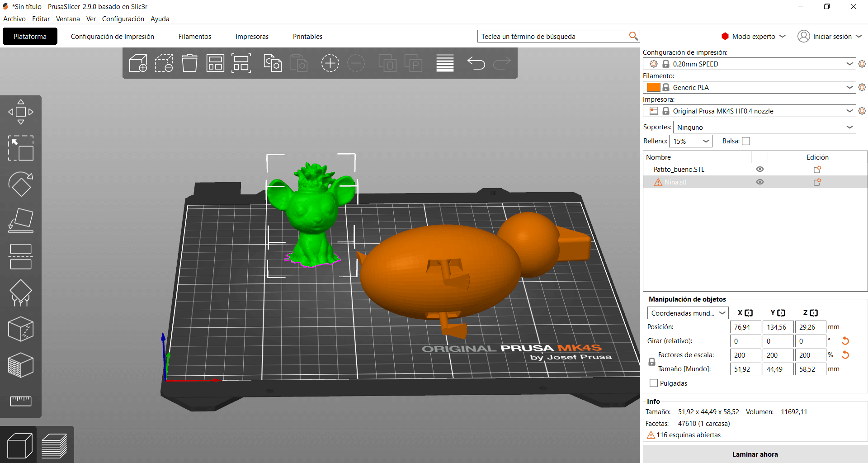The height and width of the screenshot is (463, 868).
Task: Open the Coordenadas mundiales dropdown
Action: click(x=688, y=313)
